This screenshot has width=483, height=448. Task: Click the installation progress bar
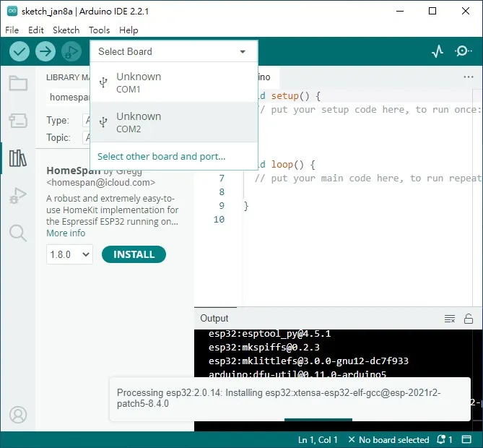[x=318, y=420]
